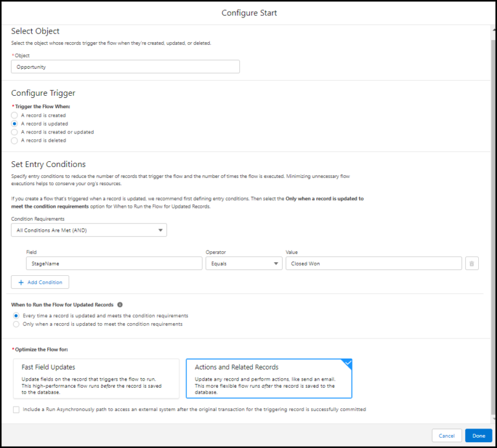
Task: Click the info icon beside When to Run the Flow
Action: pyautogui.click(x=120, y=305)
